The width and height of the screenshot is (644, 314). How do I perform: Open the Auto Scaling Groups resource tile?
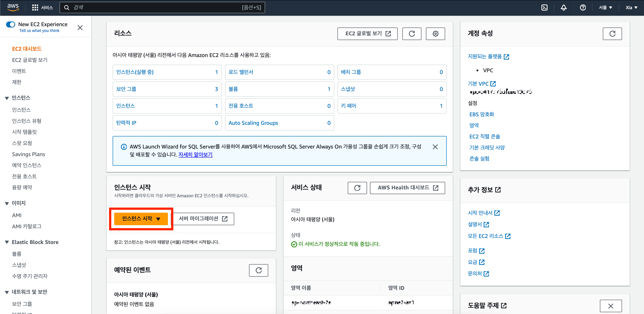pos(279,123)
